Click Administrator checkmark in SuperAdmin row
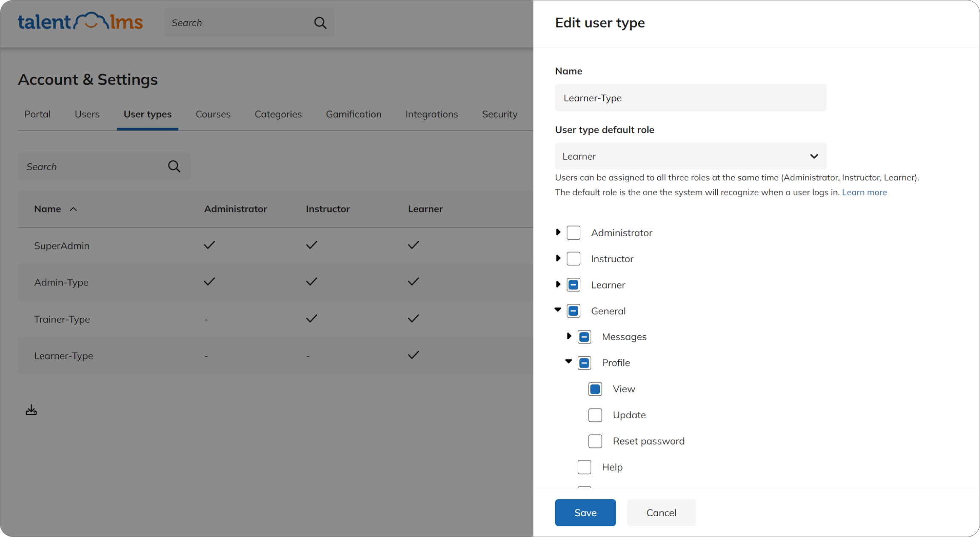The image size is (980, 537). 209,245
